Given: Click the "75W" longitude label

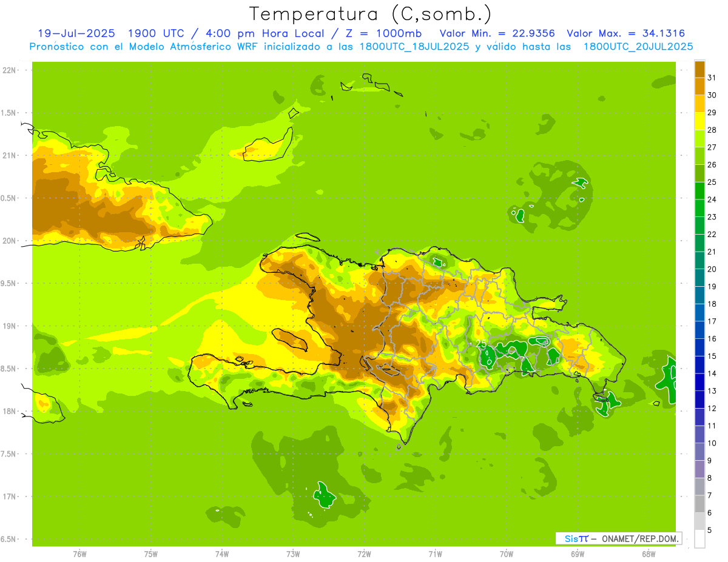Looking at the screenshot, I should [151, 554].
